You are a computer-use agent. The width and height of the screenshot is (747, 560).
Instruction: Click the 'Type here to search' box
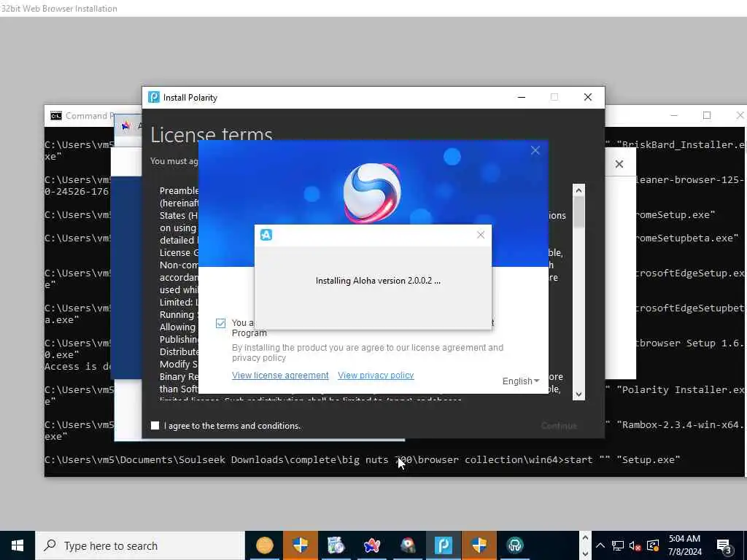tap(140, 545)
